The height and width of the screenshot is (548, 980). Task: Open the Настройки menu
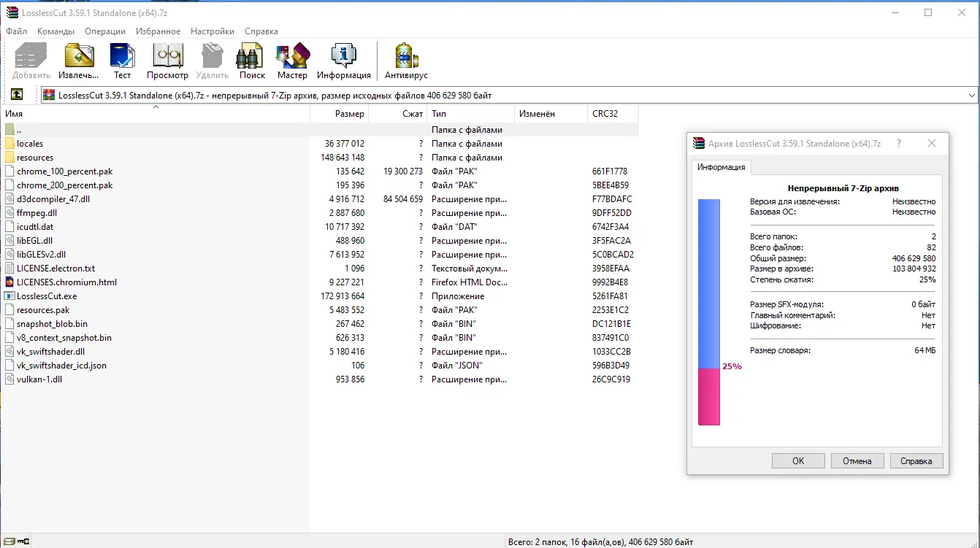point(213,31)
